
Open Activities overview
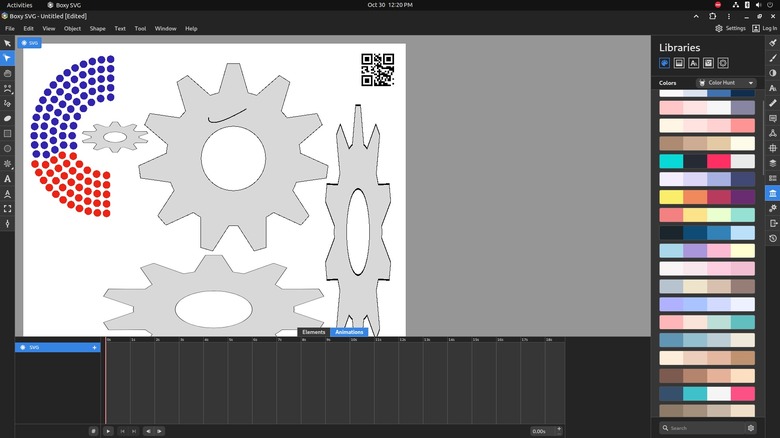pyautogui.click(x=19, y=5)
